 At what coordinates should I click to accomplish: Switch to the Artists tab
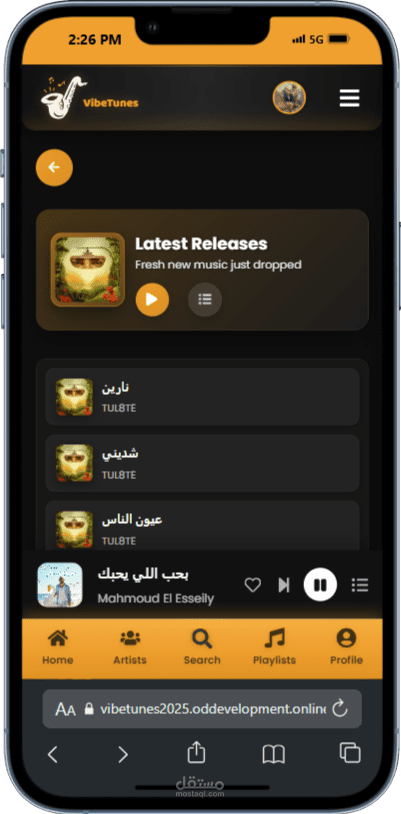(130, 647)
